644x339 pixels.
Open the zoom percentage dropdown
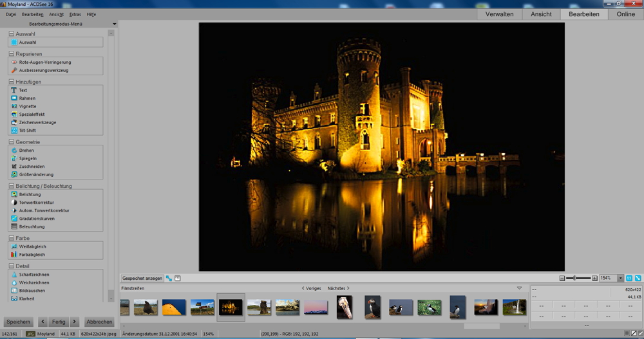click(x=620, y=279)
